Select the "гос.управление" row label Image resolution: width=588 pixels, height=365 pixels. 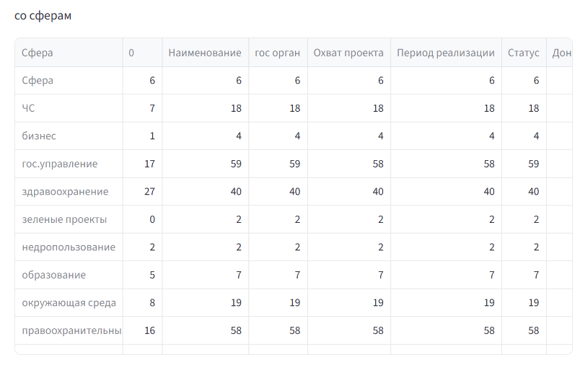tap(60, 164)
